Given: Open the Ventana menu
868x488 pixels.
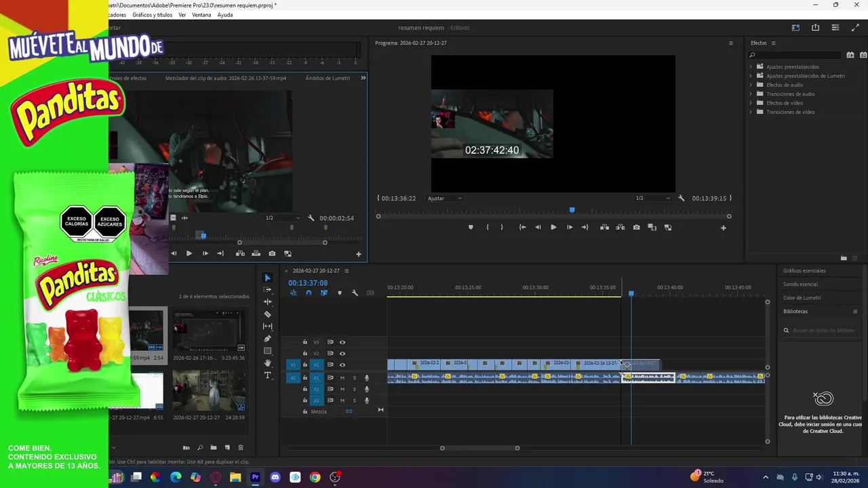Looking at the screenshot, I should (201, 15).
